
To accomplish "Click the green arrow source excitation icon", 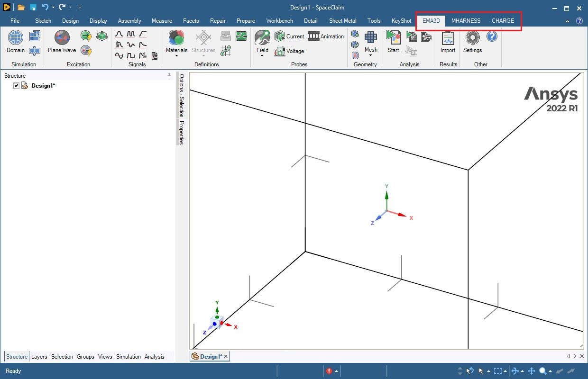I will 86,36.
